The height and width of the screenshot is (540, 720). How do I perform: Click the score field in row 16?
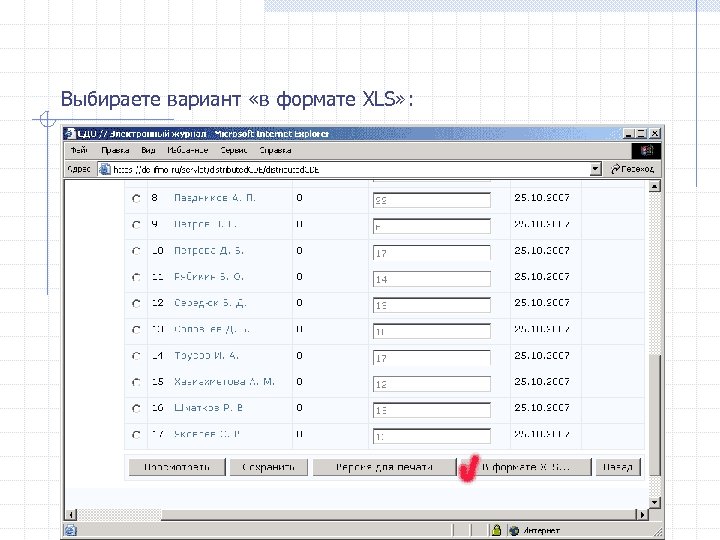click(x=432, y=410)
